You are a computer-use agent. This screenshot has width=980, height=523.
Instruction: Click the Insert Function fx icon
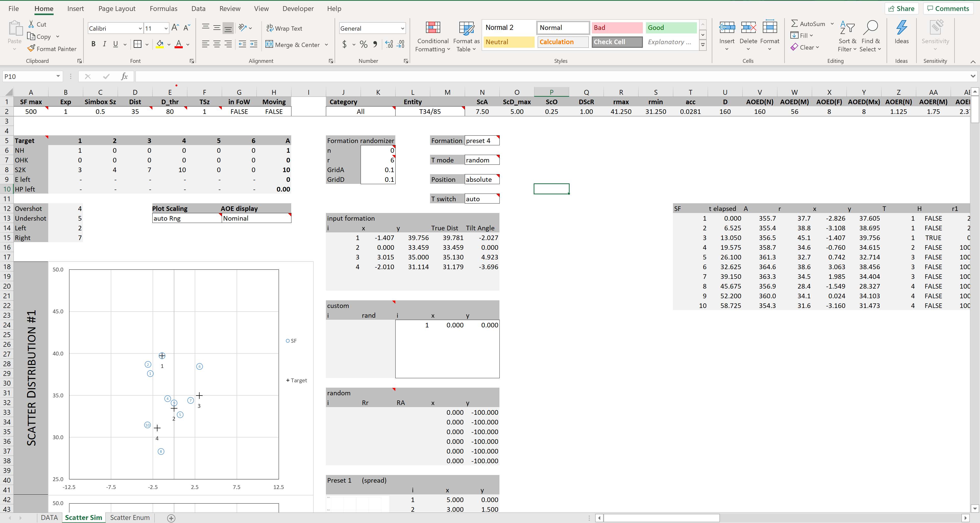pos(124,76)
